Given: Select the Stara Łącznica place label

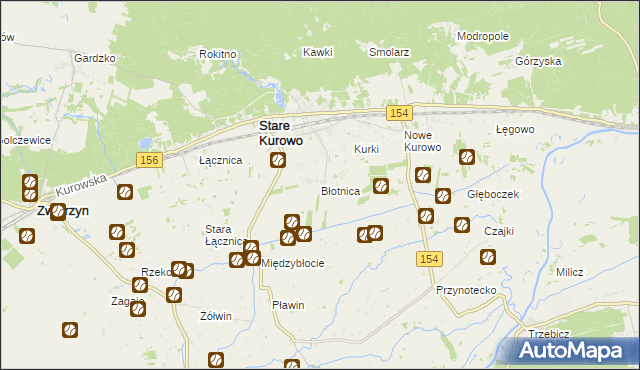Looking at the screenshot, I should [x=225, y=235].
